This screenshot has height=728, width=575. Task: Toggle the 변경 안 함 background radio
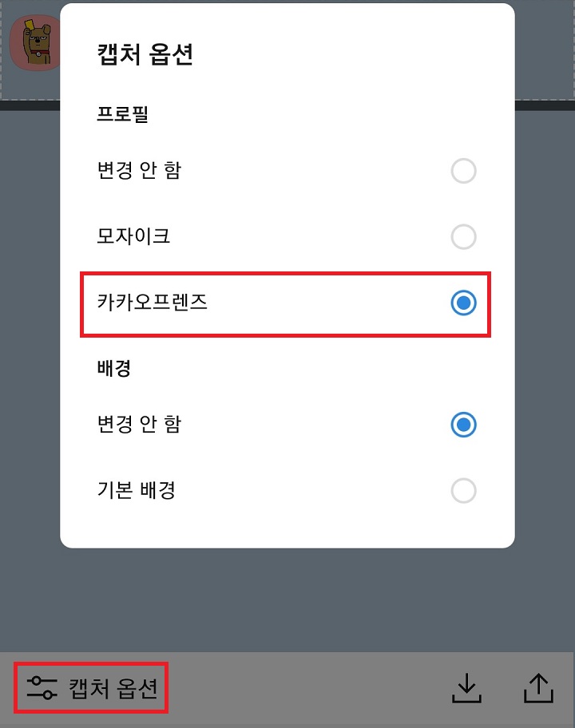coord(464,425)
